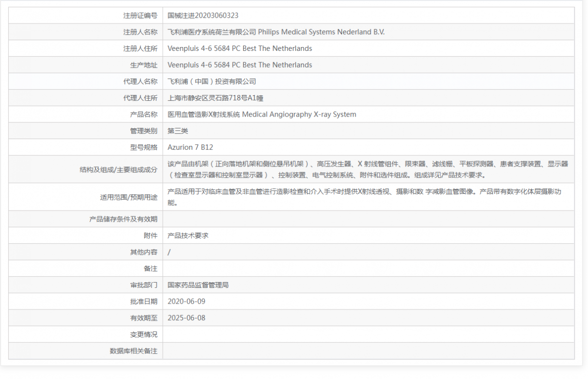The width and height of the screenshot is (588, 379).
Task: Click the 有效期至 label
Action: 144,318
